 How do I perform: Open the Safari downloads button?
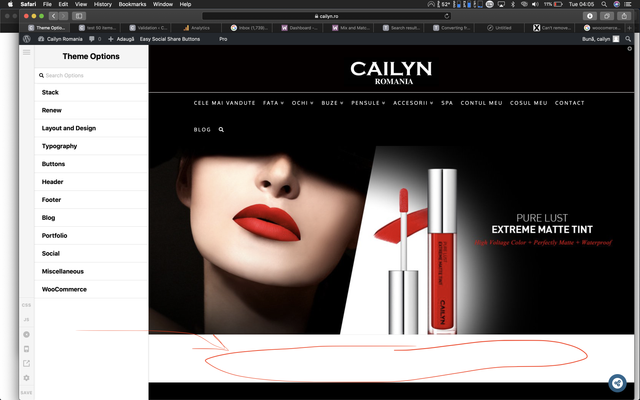(x=590, y=16)
